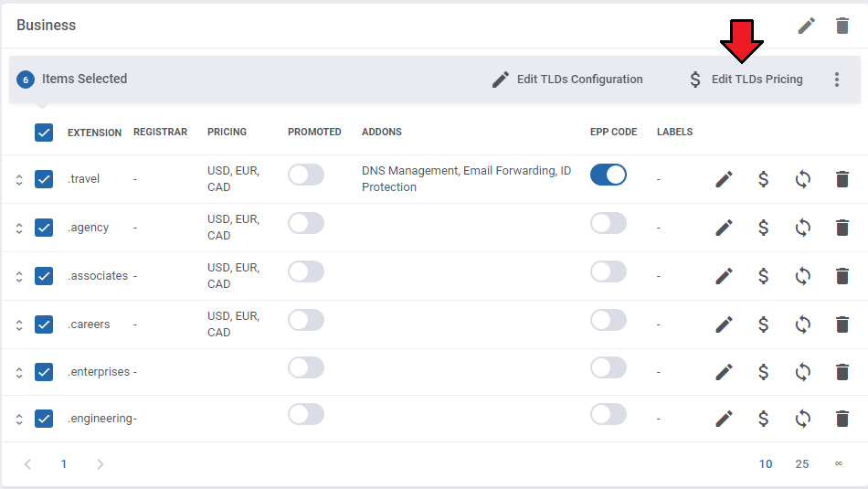
Task: Uncheck the .travel row checkbox
Action: click(x=44, y=179)
